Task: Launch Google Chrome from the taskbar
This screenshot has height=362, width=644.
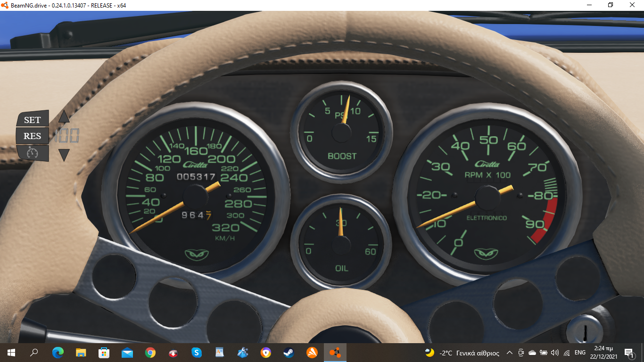Action: tap(150, 352)
